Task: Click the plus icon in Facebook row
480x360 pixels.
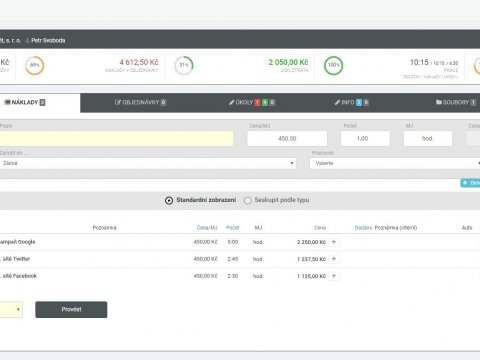Action: pos(334,276)
